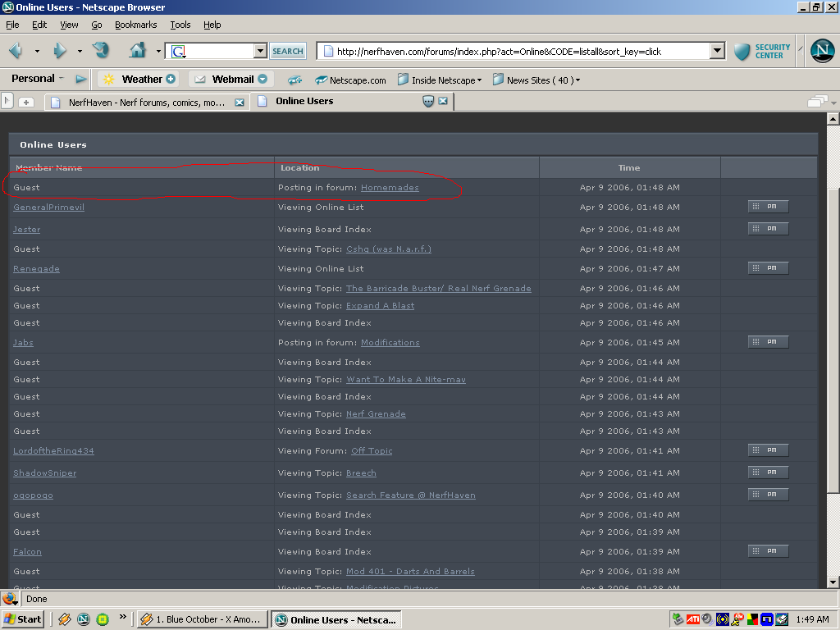The width and height of the screenshot is (840, 630).
Task: Click the page's vertical scrollbar down arrow
Action: pos(833,582)
